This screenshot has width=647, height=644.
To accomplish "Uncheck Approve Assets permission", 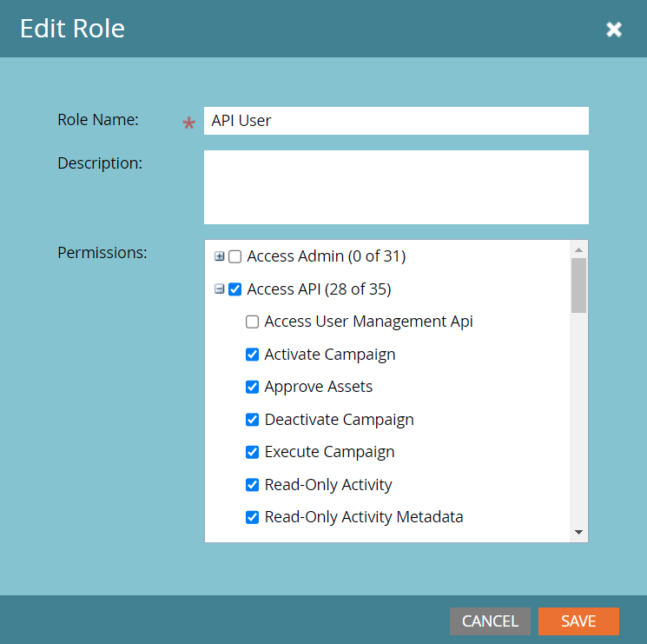I will point(252,387).
